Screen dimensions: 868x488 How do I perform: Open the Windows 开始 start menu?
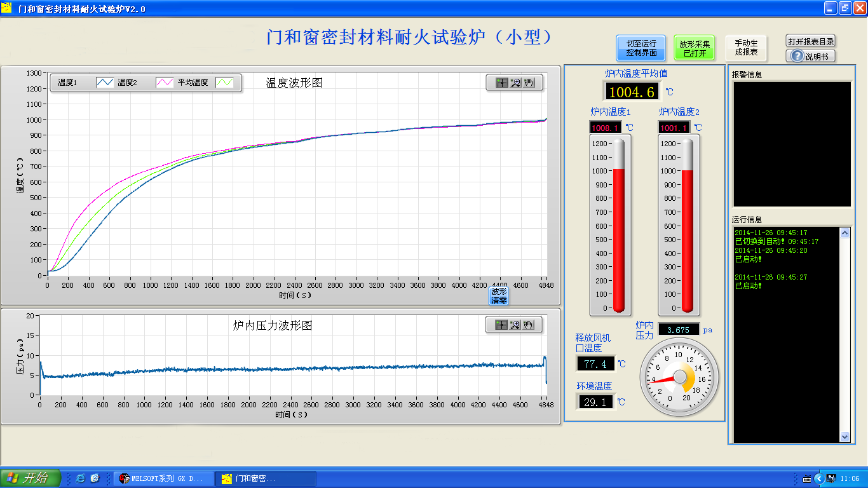point(31,478)
